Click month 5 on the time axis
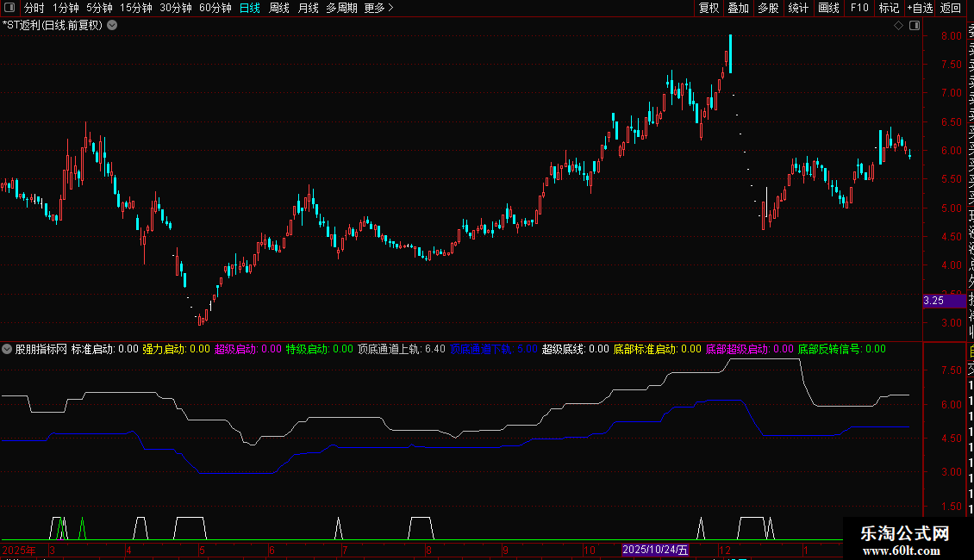 [202, 550]
